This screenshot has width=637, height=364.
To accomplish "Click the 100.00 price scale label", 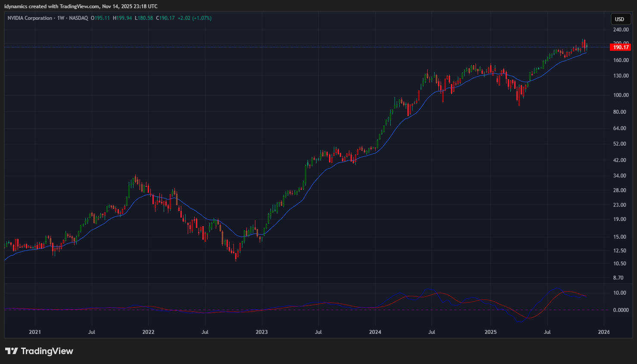I will pos(621,95).
